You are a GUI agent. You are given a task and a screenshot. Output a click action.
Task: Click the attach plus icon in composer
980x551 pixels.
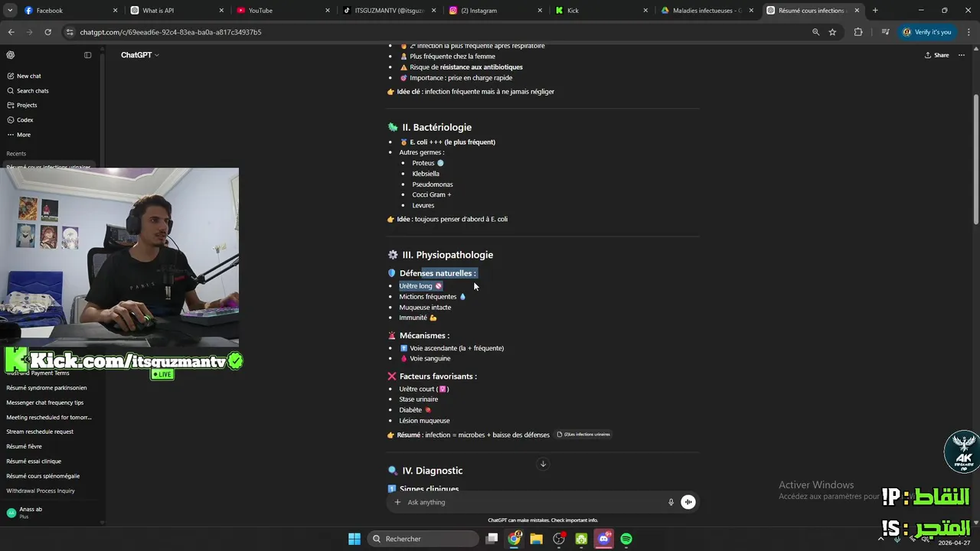[x=397, y=502]
